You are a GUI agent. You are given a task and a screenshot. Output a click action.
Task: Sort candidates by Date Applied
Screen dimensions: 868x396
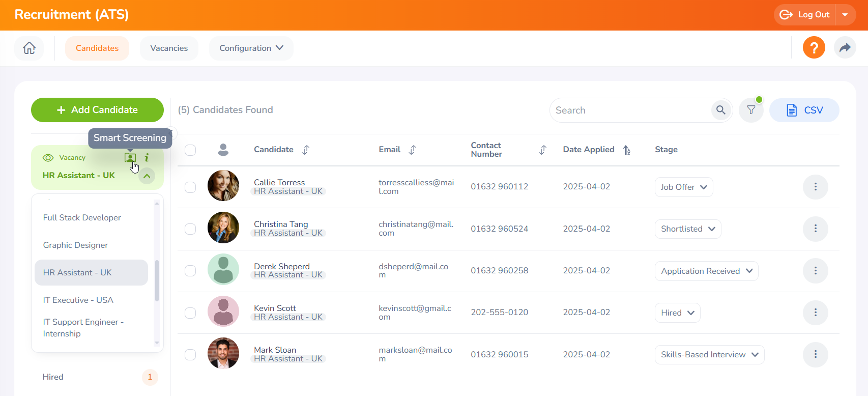626,150
